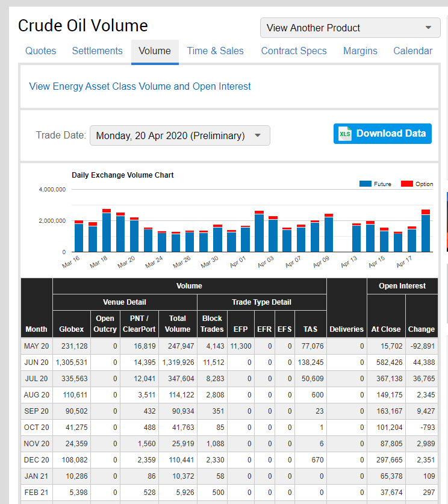
Task: Open View Energy Asset Class Volume link
Action: pyautogui.click(x=140, y=86)
